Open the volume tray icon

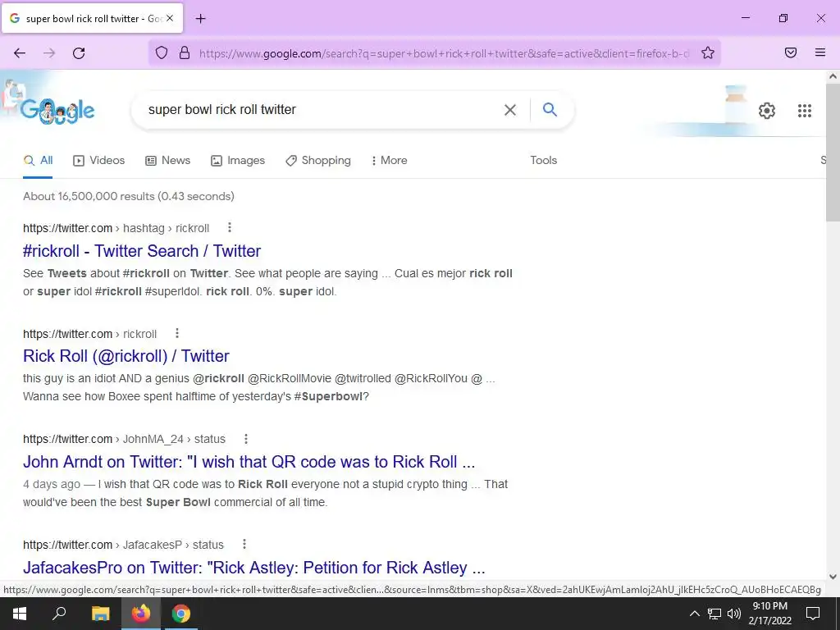tap(734, 614)
